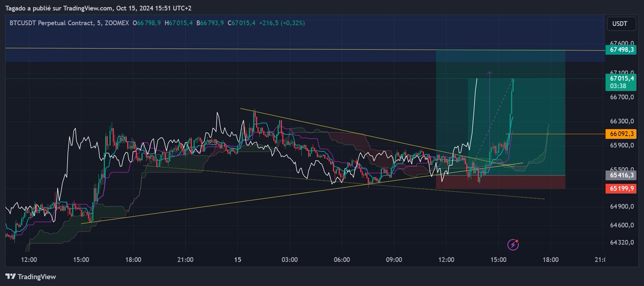Click the red 65199,9 stop price label
Screen dimensions: 644x286
point(620,189)
